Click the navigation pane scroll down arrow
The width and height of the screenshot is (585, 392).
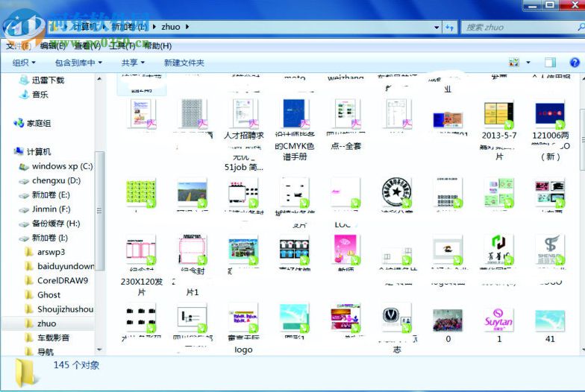click(99, 350)
